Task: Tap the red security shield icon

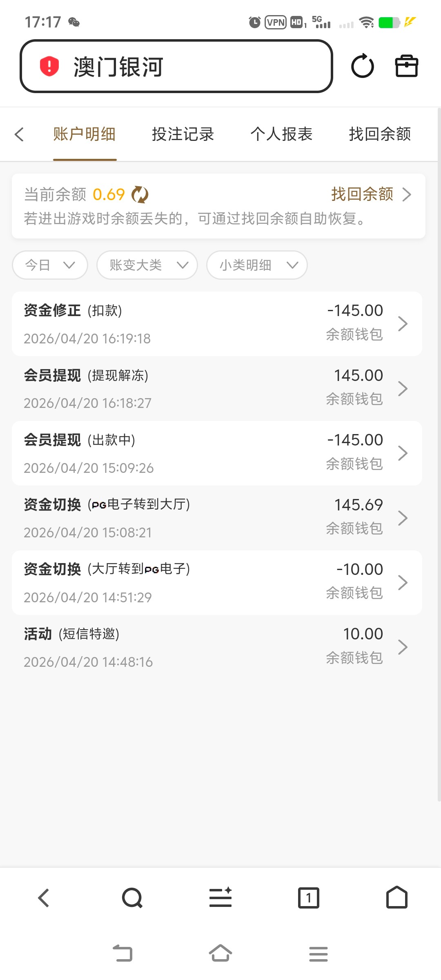Action: 49,67
